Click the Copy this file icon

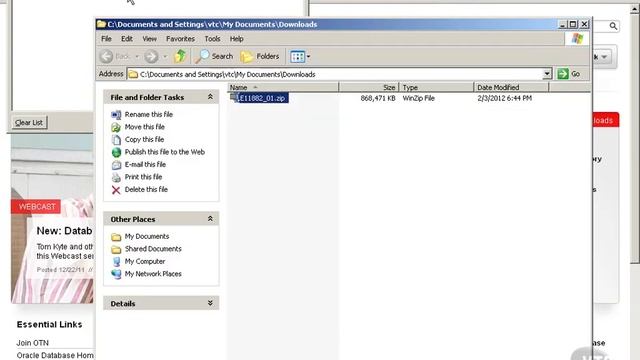click(116, 140)
